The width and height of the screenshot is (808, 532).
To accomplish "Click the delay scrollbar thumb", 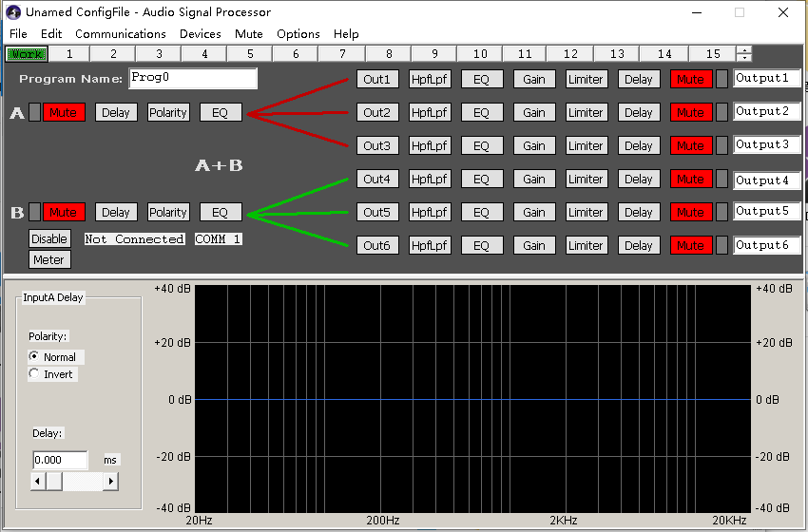I will (54, 482).
